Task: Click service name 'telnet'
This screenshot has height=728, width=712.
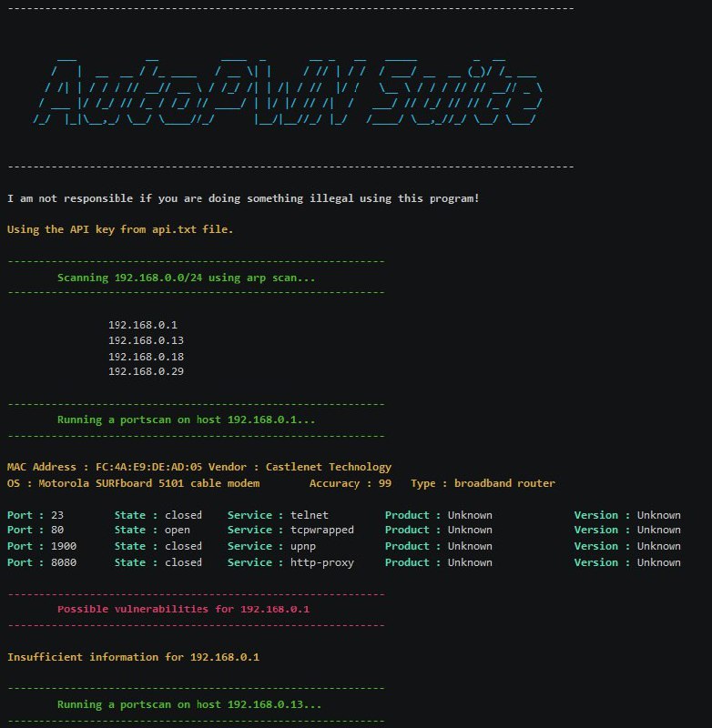Action: (310, 515)
